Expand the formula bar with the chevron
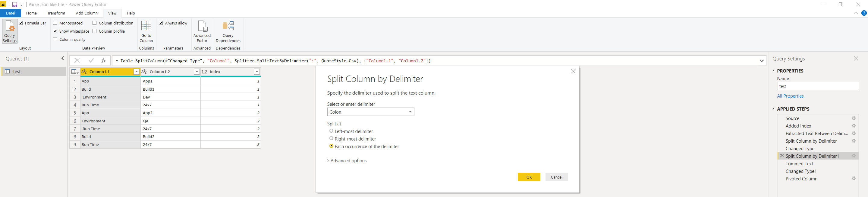Viewport: 868px width, 197px height. pos(762,61)
